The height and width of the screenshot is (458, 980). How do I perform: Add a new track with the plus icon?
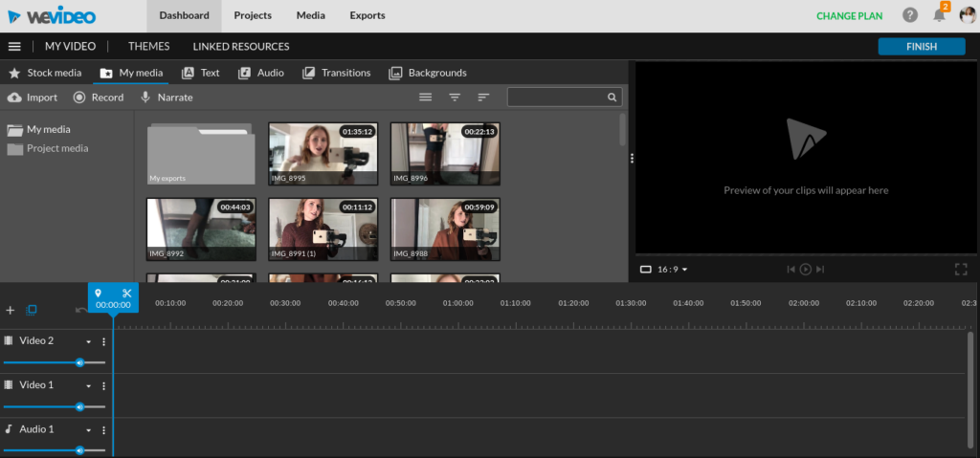point(10,311)
